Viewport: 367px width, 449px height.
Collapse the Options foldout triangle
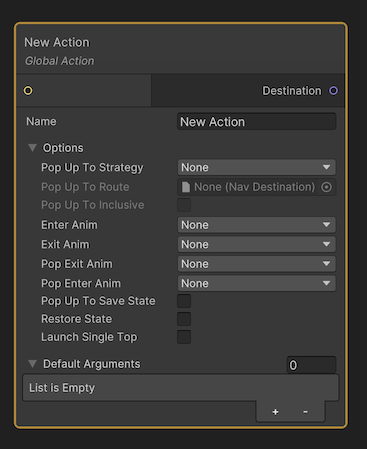[32, 148]
